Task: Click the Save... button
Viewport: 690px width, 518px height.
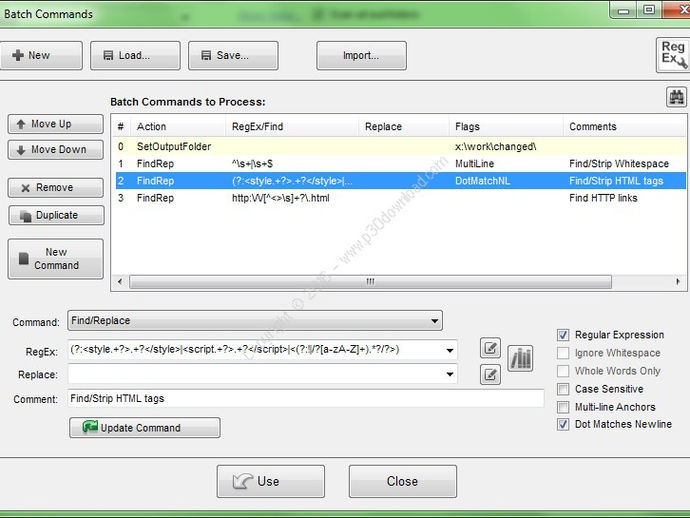Action: tap(233, 55)
